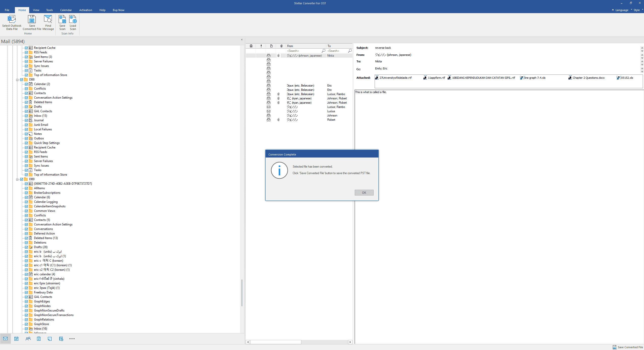Image resolution: width=644 pixels, height=350 pixels.
Task: Open the Notes view in the bottom navigation
Action: pos(50,339)
